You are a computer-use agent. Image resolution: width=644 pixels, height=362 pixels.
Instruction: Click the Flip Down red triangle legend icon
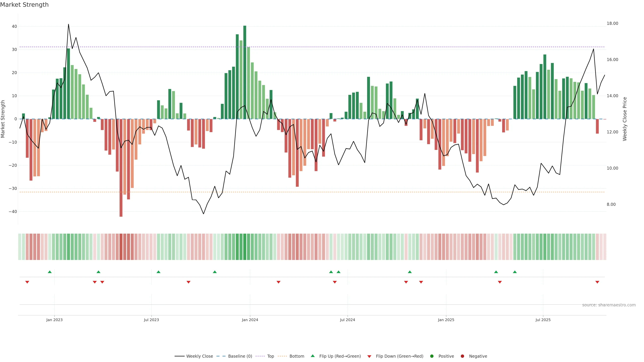click(369, 356)
